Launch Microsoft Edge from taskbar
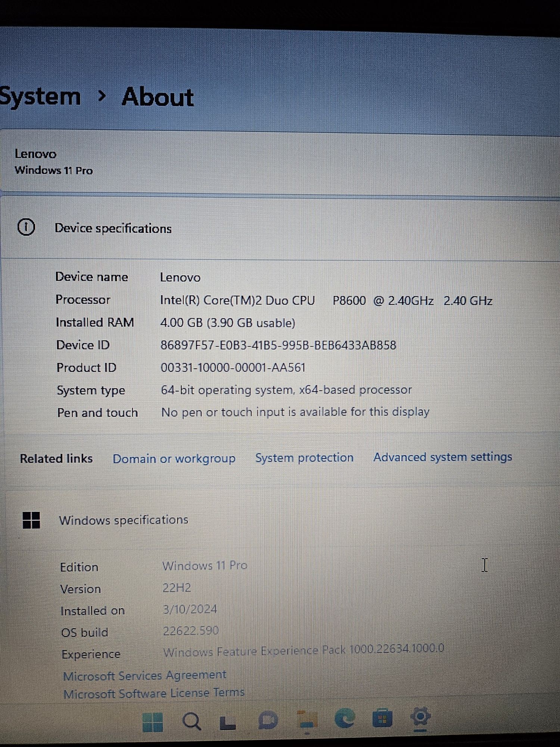Screen dimensions: 560x747 click(x=344, y=718)
